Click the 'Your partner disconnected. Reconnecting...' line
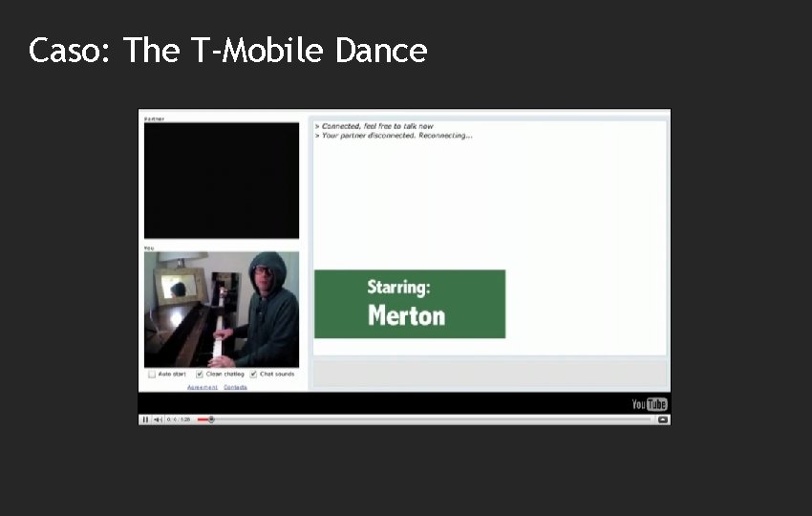The height and width of the screenshot is (516, 812). pyautogui.click(x=396, y=136)
